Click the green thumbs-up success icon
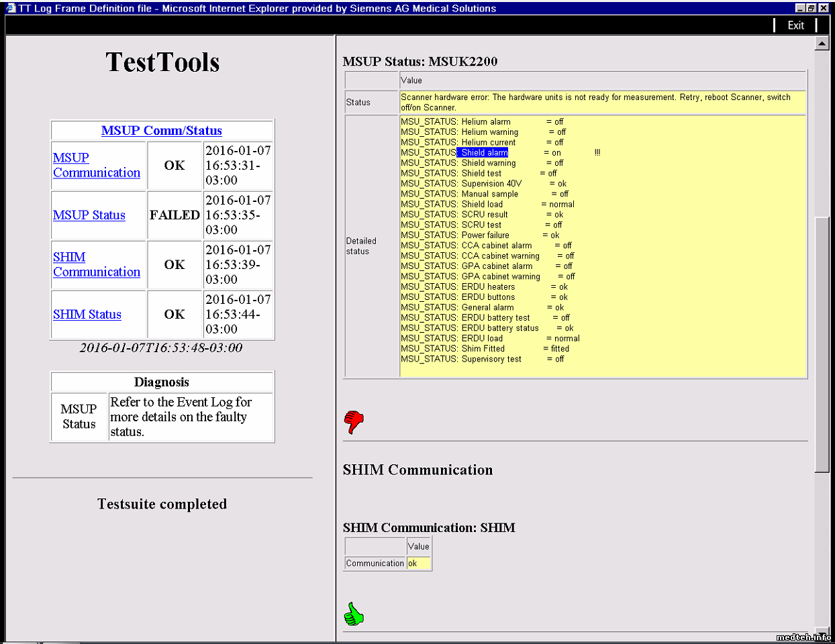 coord(354,614)
